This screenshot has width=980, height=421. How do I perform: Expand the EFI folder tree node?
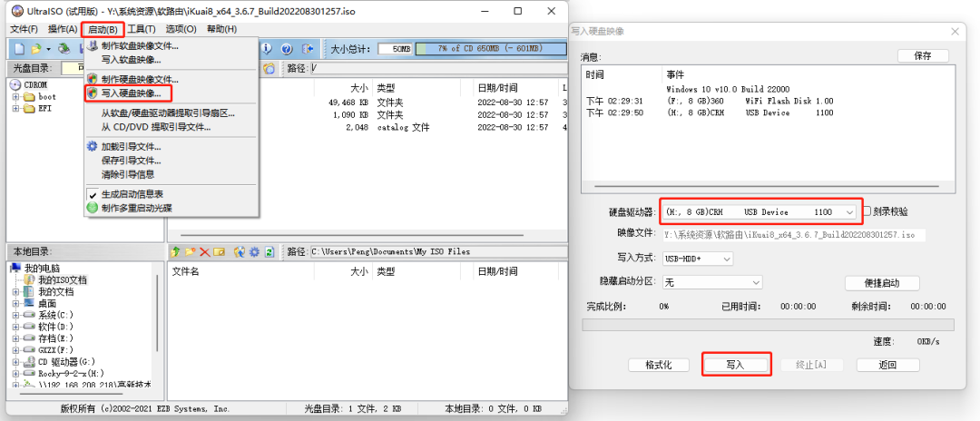tap(15, 109)
